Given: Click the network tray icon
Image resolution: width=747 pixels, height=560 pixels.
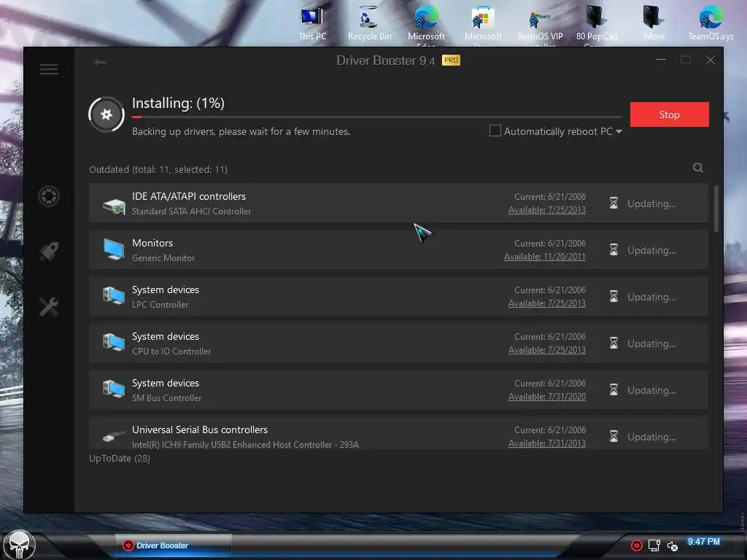Looking at the screenshot, I should tap(654, 545).
